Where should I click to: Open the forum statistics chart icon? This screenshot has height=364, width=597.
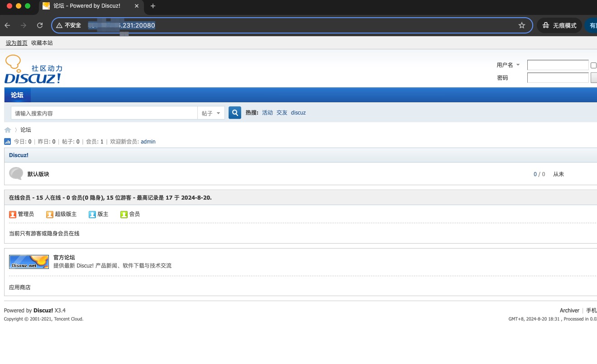(7, 142)
